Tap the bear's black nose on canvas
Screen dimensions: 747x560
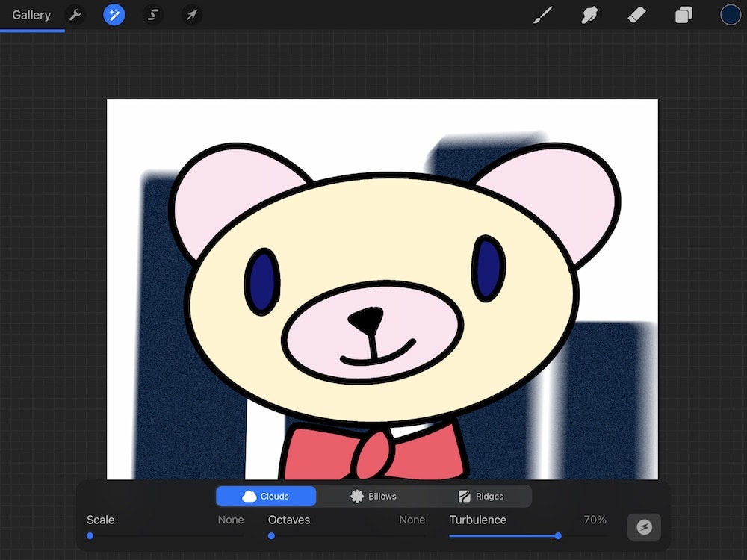(366, 320)
